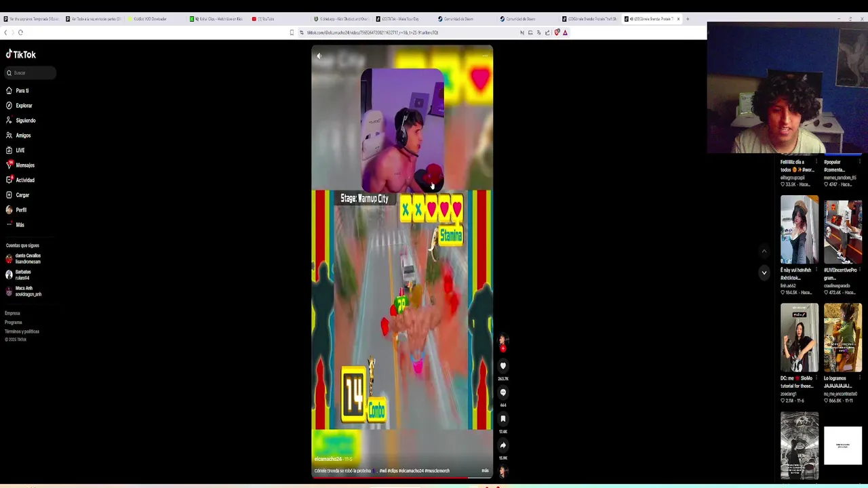
Task: Open Barbatos rulers94 followed account
Action: tap(18, 274)
